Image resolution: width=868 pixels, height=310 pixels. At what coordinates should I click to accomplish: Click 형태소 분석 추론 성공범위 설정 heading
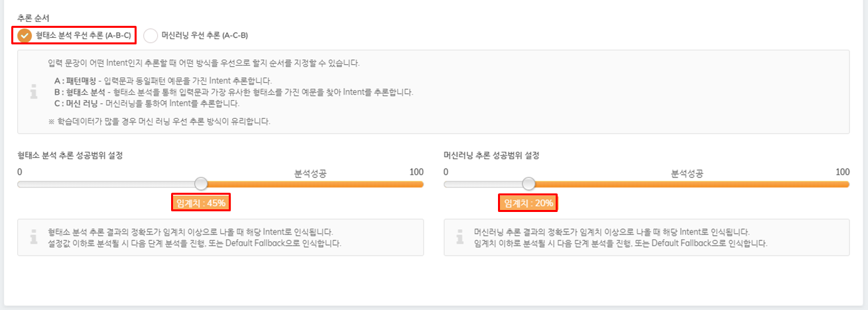(70, 155)
